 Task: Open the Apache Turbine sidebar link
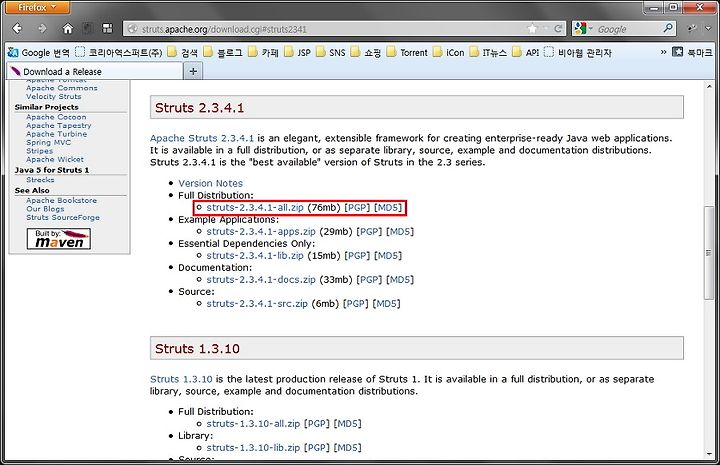click(56, 134)
